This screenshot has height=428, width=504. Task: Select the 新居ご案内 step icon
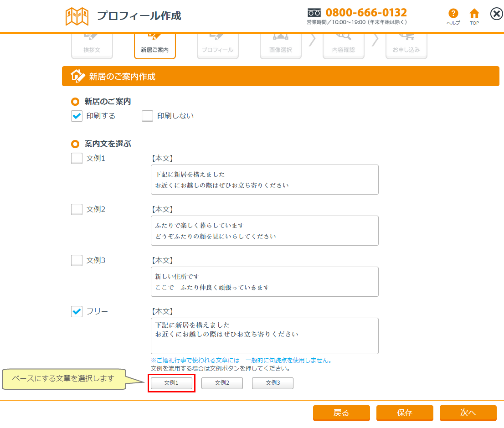click(x=155, y=46)
